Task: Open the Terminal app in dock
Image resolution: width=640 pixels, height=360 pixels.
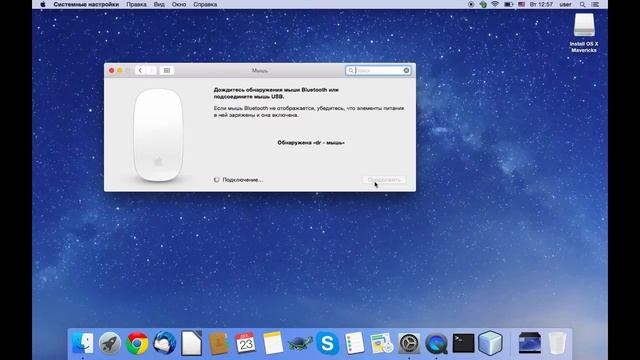Action: [x=463, y=343]
